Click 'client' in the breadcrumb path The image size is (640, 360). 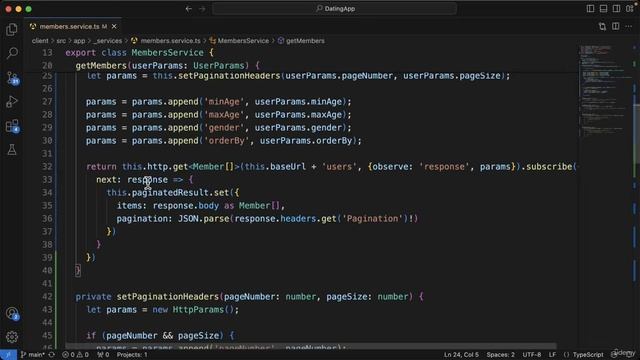40,41
